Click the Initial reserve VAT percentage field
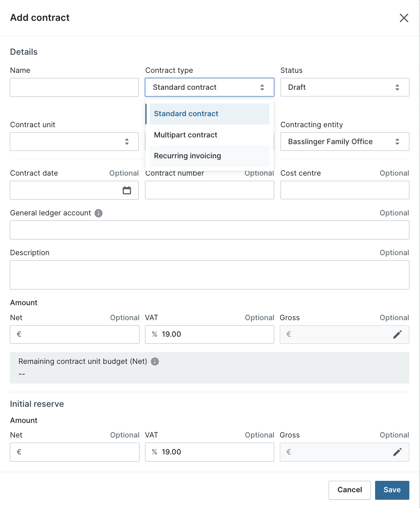This screenshot has width=420, height=508. 210,452
